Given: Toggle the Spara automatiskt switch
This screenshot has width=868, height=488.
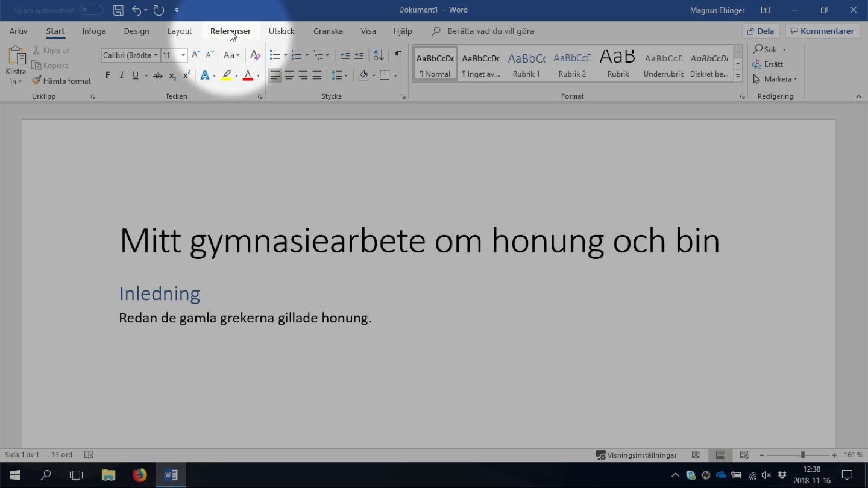Looking at the screenshot, I should 91,10.
